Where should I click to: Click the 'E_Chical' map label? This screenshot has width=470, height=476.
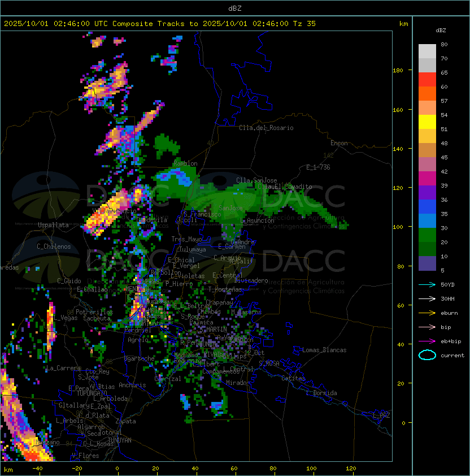point(181,260)
